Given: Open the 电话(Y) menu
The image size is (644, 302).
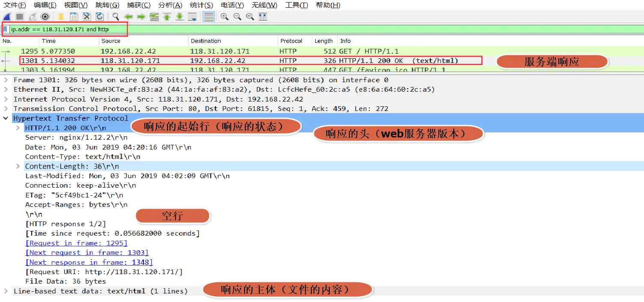Looking at the screenshot, I should click(x=233, y=5).
